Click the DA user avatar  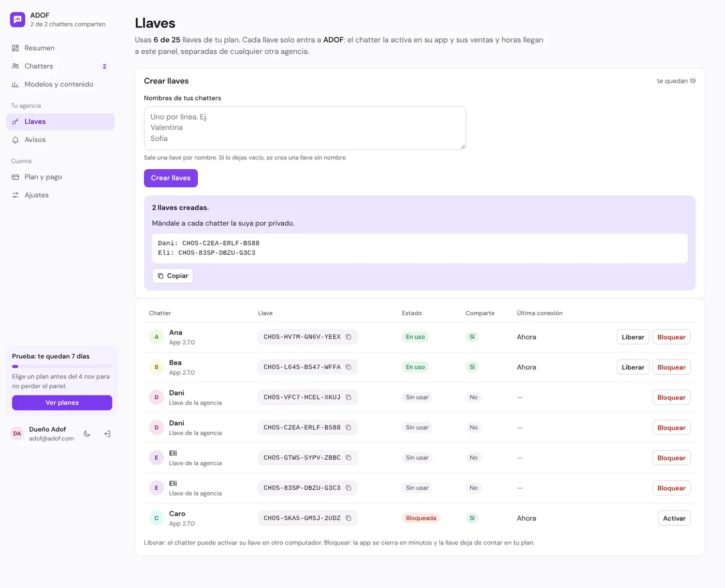point(17,434)
